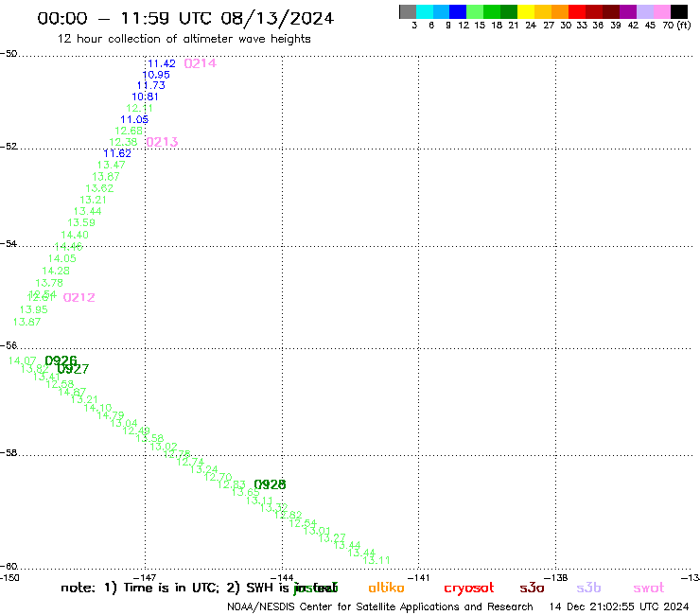This screenshot has width=700, height=615.
Task: Select the wave height 13.01
Action: (x=317, y=531)
